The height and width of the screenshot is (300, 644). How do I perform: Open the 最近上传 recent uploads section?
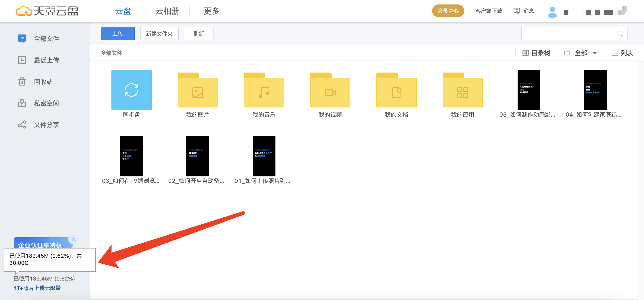[46, 60]
